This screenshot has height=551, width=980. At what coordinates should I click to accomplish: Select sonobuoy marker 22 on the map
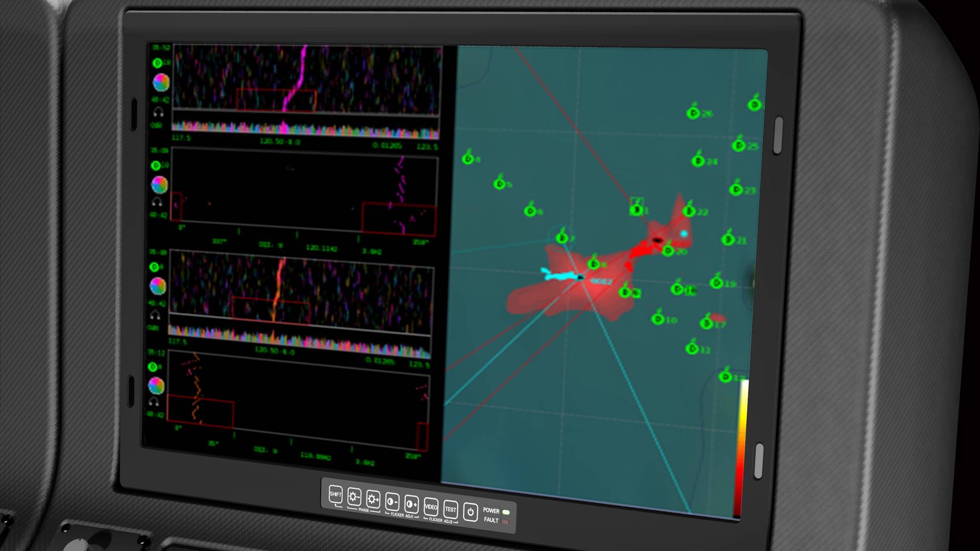pyautogui.click(x=689, y=210)
